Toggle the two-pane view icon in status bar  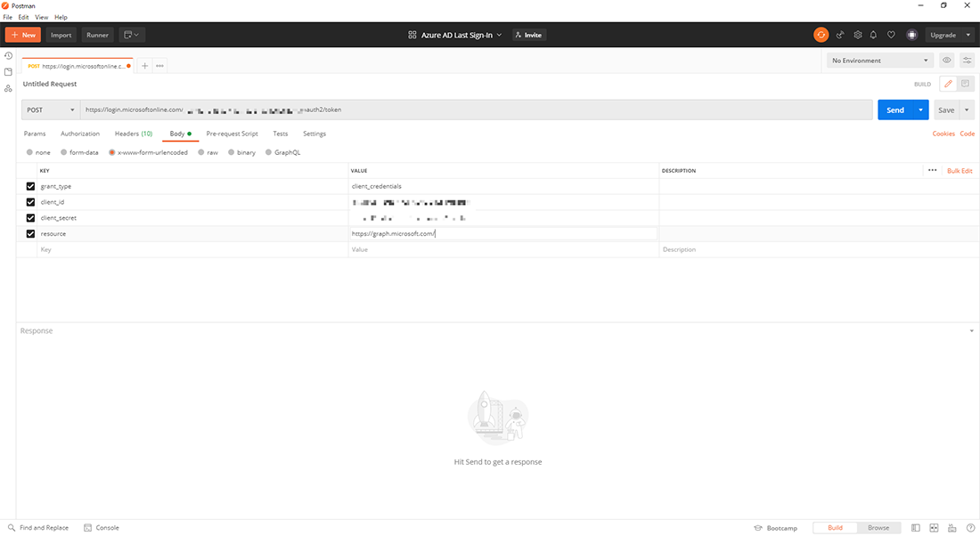coord(934,528)
